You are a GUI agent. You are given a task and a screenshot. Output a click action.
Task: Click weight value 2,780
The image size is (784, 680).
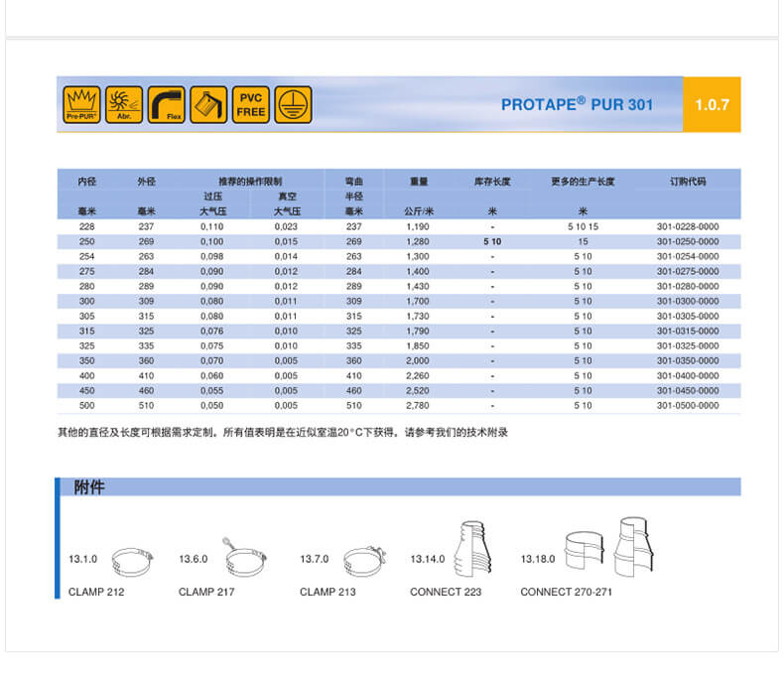(x=418, y=405)
